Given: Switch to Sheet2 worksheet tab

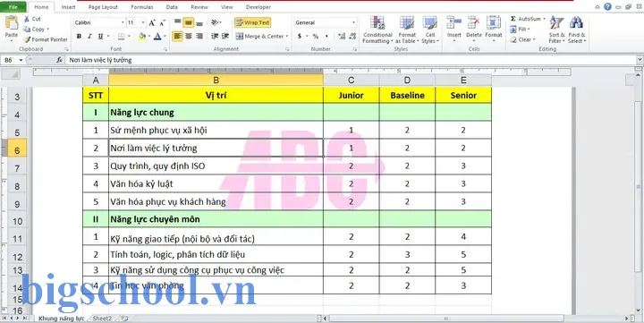Looking at the screenshot, I should (x=102, y=319).
